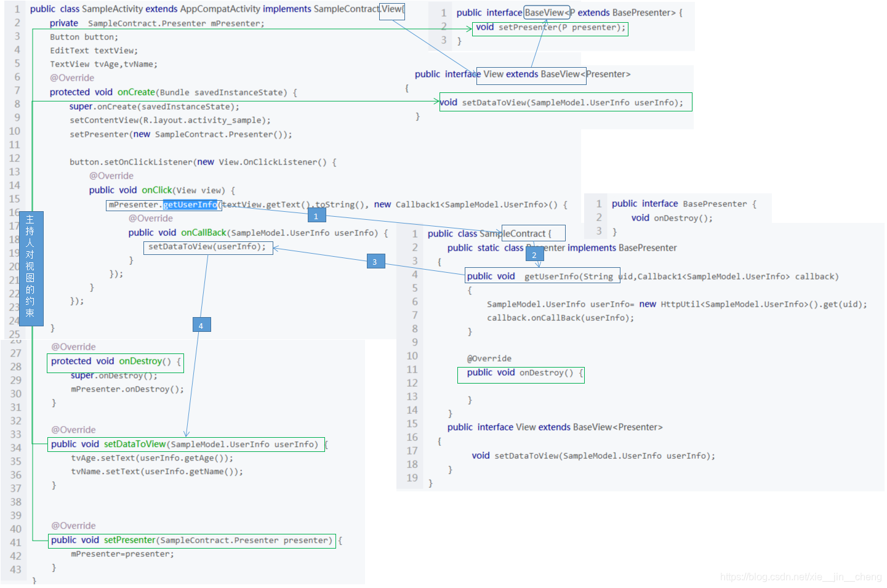Select 'public void onCallBack(SampleModel.UserInfo userInfo)' header
887x588 pixels.
tap(258, 233)
